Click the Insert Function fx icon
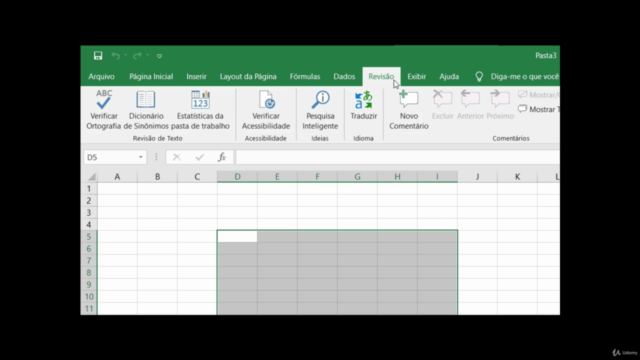The image size is (640, 360). [222, 157]
